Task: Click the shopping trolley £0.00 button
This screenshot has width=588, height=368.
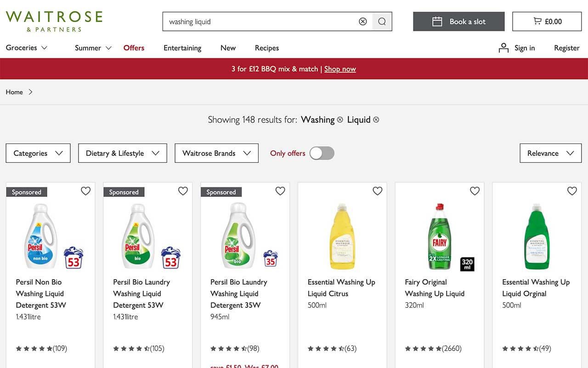Action: click(547, 22)
